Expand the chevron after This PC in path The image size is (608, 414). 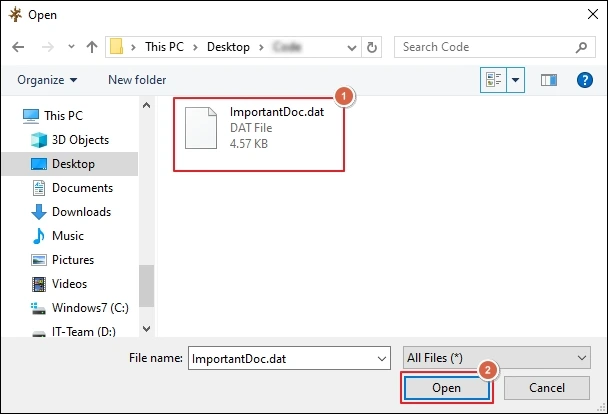coord(195,48)
